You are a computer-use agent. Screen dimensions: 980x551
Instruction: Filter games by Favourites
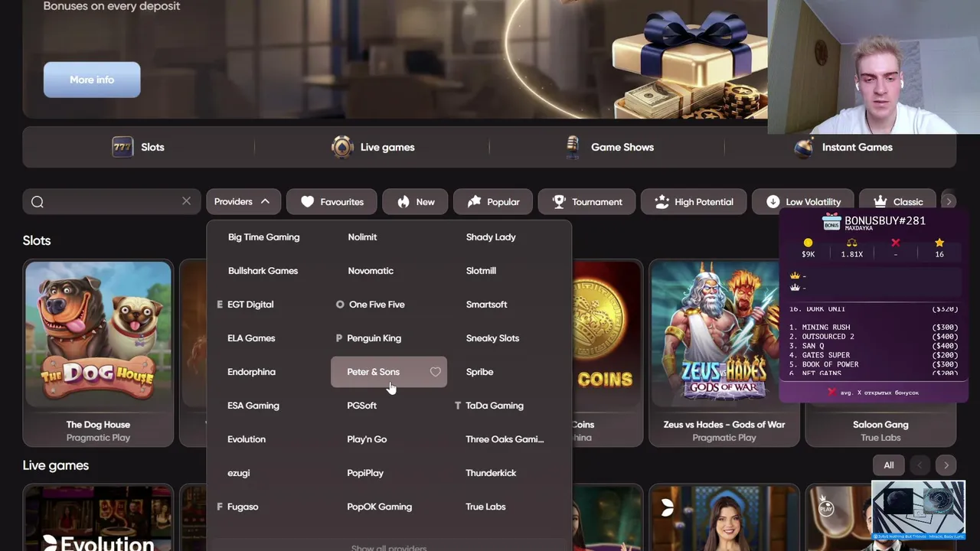point(332,202)
